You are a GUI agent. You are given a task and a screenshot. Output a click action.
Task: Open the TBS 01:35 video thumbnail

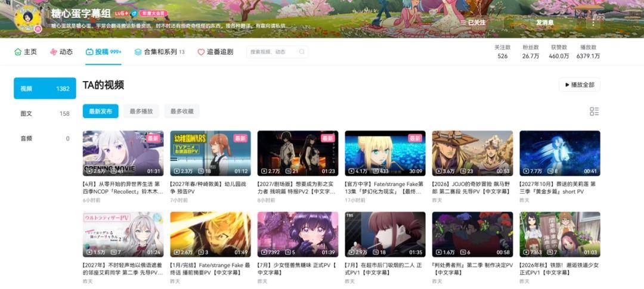click(x=385, y=234)
